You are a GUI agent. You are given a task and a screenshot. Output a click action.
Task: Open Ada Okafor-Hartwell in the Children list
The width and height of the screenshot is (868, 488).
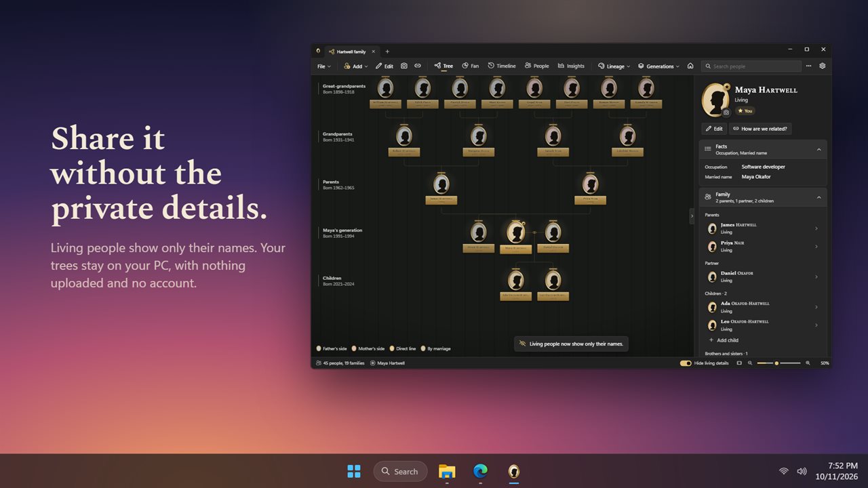pos(763,307)
